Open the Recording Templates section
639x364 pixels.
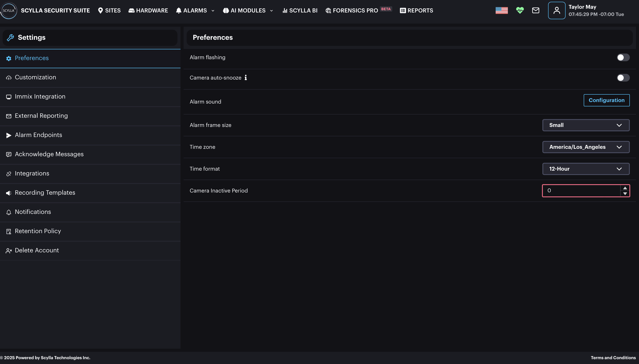tap(90, 192)
